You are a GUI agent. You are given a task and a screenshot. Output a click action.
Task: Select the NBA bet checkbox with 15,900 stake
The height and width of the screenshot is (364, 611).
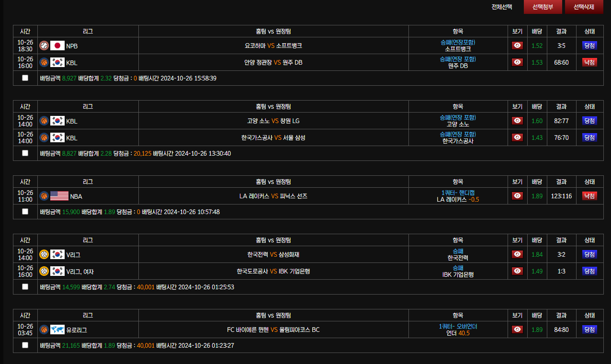[25, 212]
